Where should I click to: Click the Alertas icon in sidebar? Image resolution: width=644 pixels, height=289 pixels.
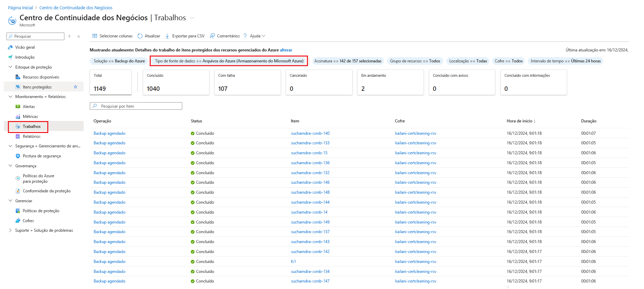pyautogui.click(x=18, y=107)
